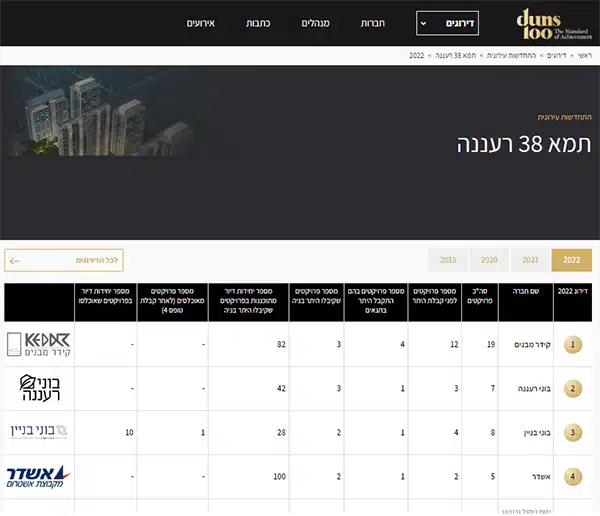Go to התחדשות עירונית in the breadcrumb
The width and height of the screenshot is (600, 516).
point(511,56)
